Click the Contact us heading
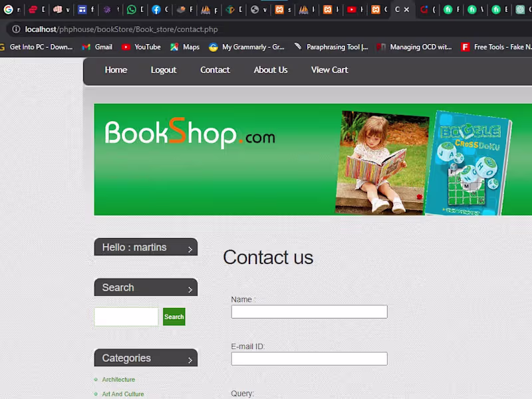Viewport: 532px width, 399px height. click(x=268, y=257)
